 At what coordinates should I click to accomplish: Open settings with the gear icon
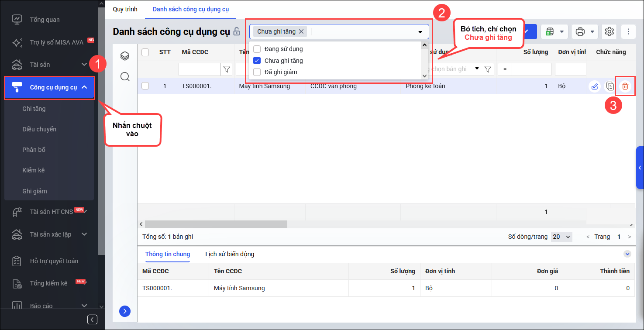pos(610,31)
